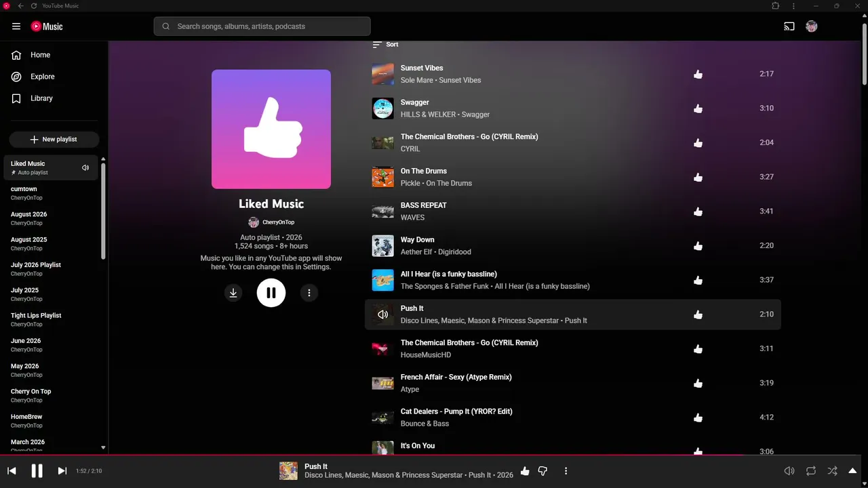Skip to the next track
The height and width of the screenshot is (488, 868).
(62, 471)
